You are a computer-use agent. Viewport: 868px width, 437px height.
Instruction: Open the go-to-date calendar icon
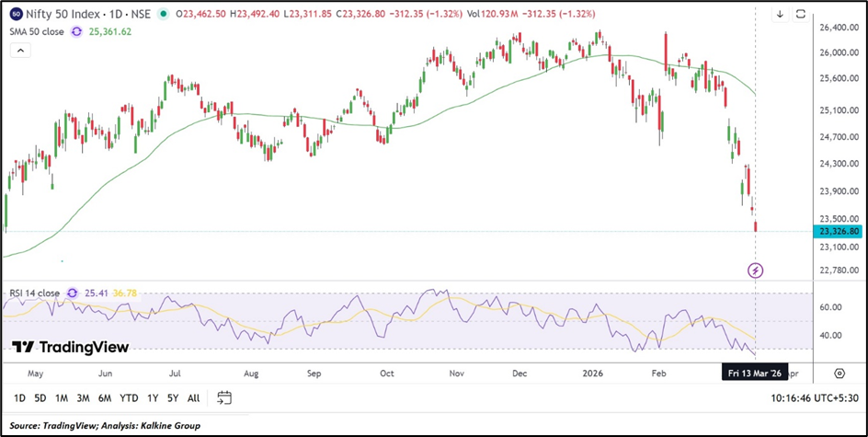[x=224, y=397]
